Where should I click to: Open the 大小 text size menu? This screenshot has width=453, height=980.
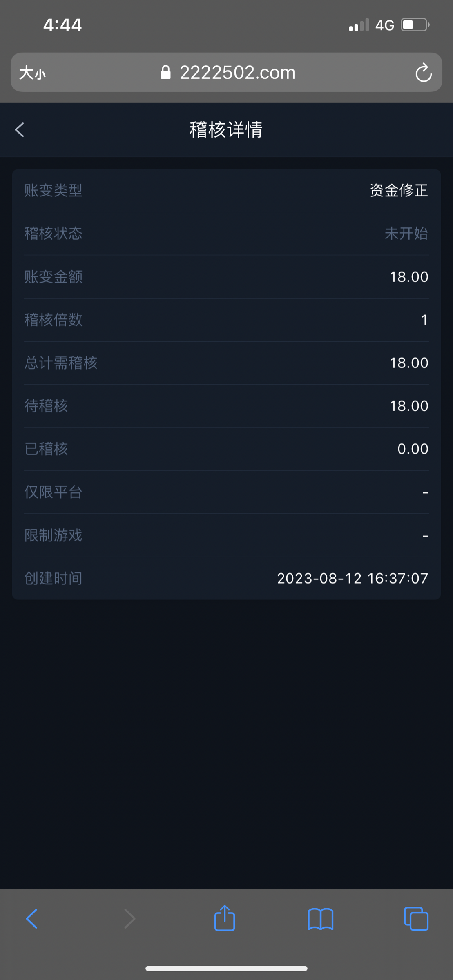click(32, 73)
